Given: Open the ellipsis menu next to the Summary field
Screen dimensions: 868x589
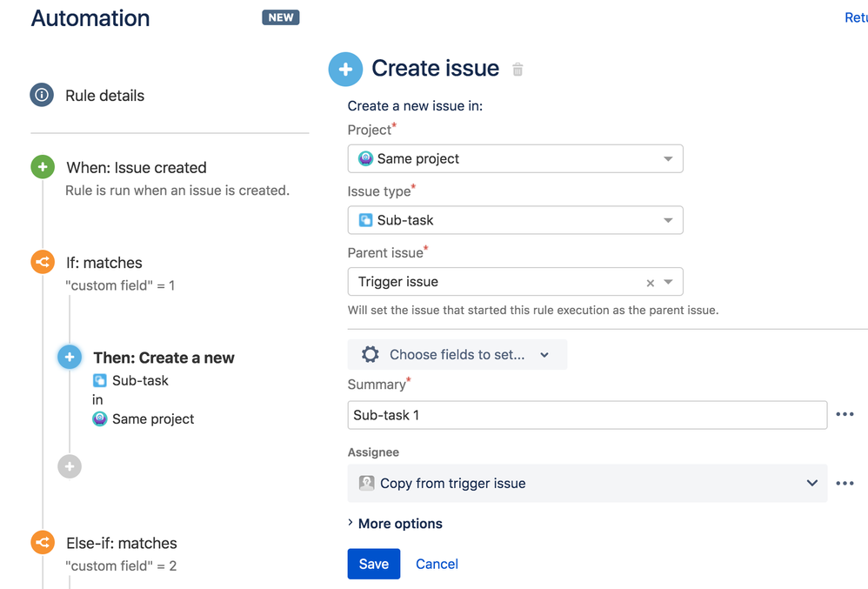Looking at the screenshot, I should 845,414.
